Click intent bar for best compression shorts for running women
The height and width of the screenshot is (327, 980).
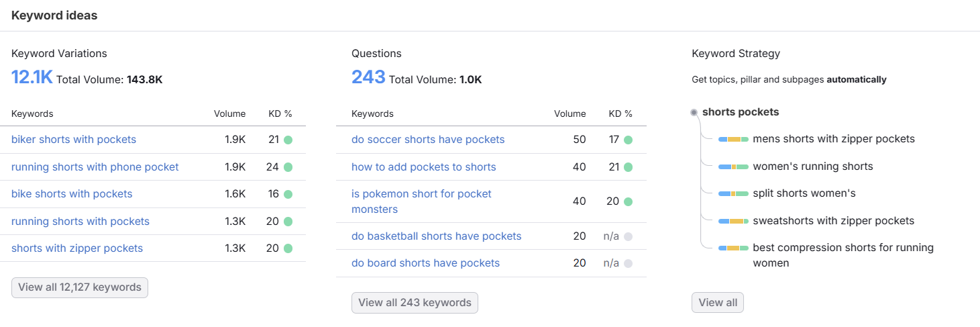[x=733, y=248]
